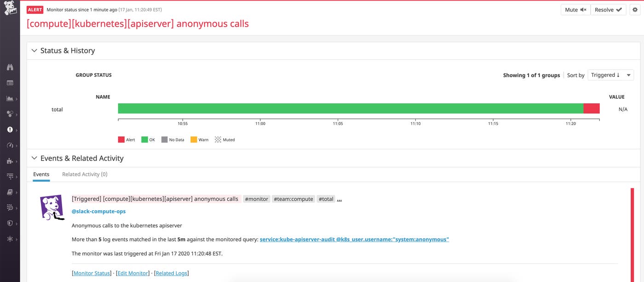The height and width of the screenshot is (282, 644).
Task: Open the Dashboards sidebar icon
Action: pyautogui.click(x=10, y=83)
